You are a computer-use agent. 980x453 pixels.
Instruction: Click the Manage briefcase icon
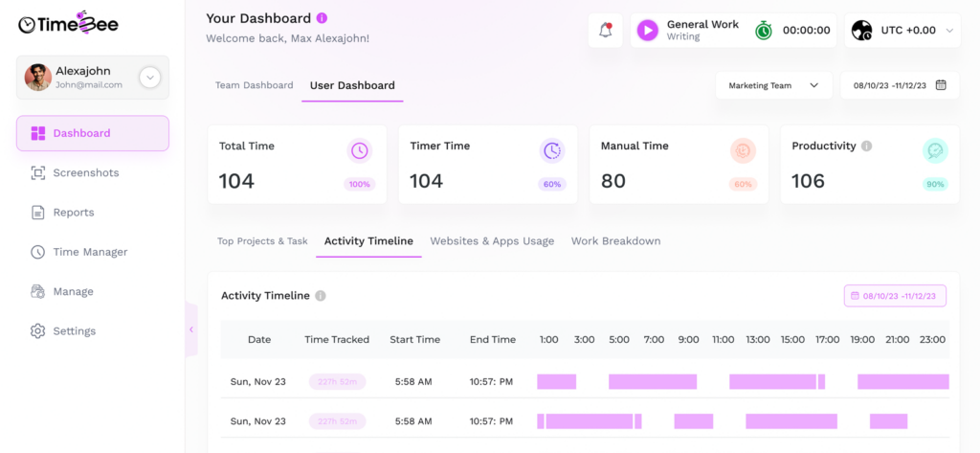[x=38, y=291]
